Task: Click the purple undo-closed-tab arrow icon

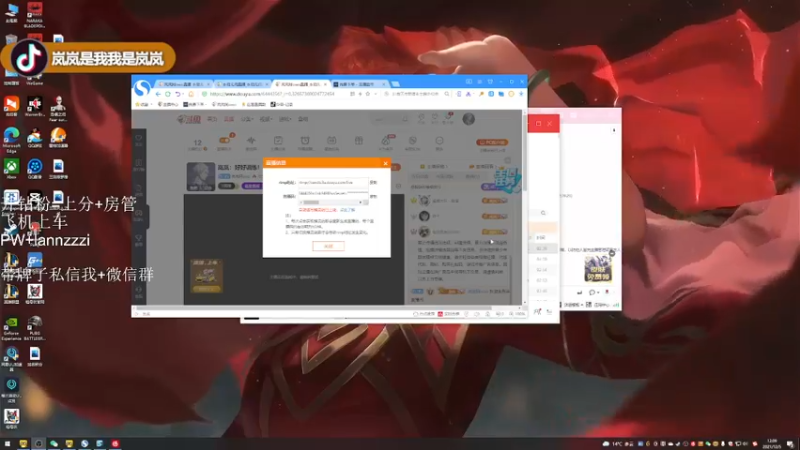Action: pyautogui.click(x=178, y=94)
